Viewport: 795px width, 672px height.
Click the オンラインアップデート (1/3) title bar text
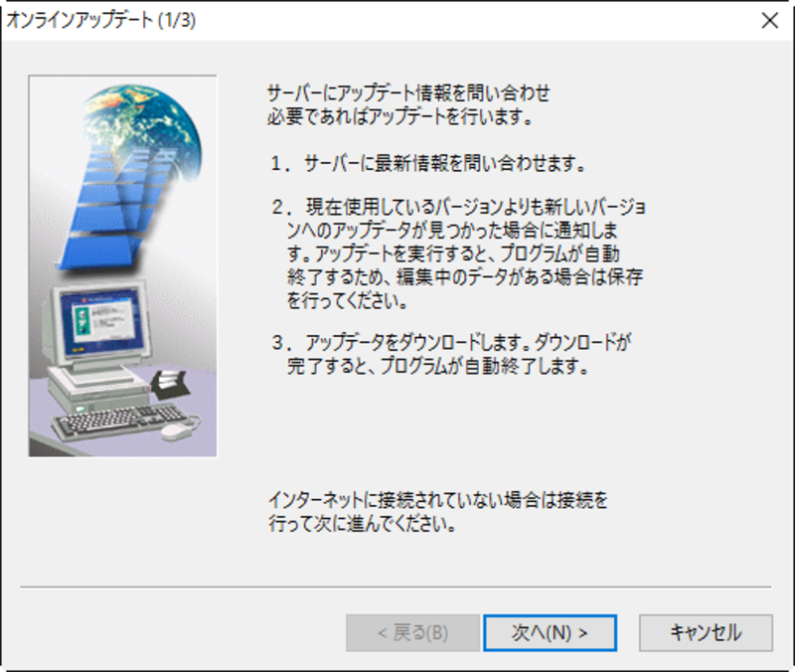click(x=101, y=20)
